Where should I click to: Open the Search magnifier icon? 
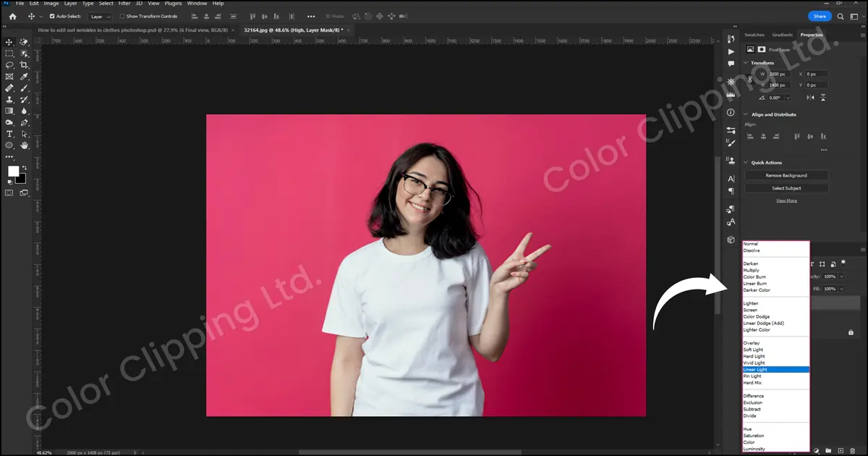pos(841,16)
